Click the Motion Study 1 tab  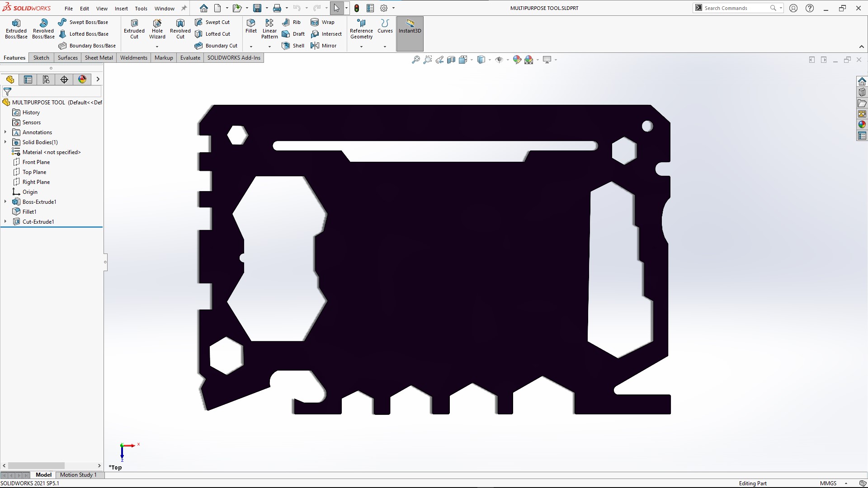(78, 475)
